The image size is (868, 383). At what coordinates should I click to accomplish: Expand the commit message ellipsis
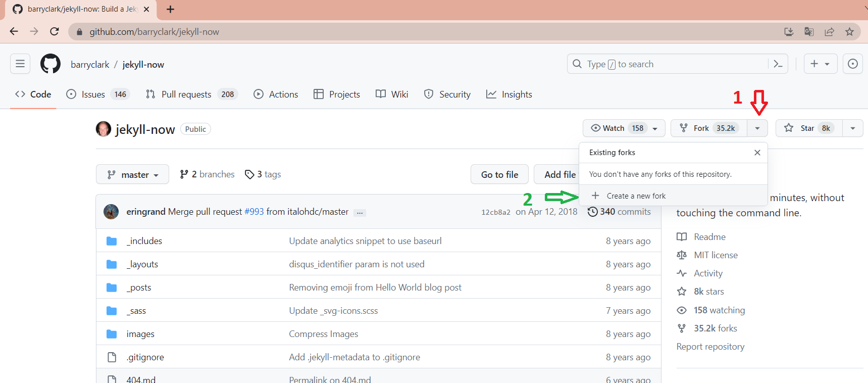point(360,213)
